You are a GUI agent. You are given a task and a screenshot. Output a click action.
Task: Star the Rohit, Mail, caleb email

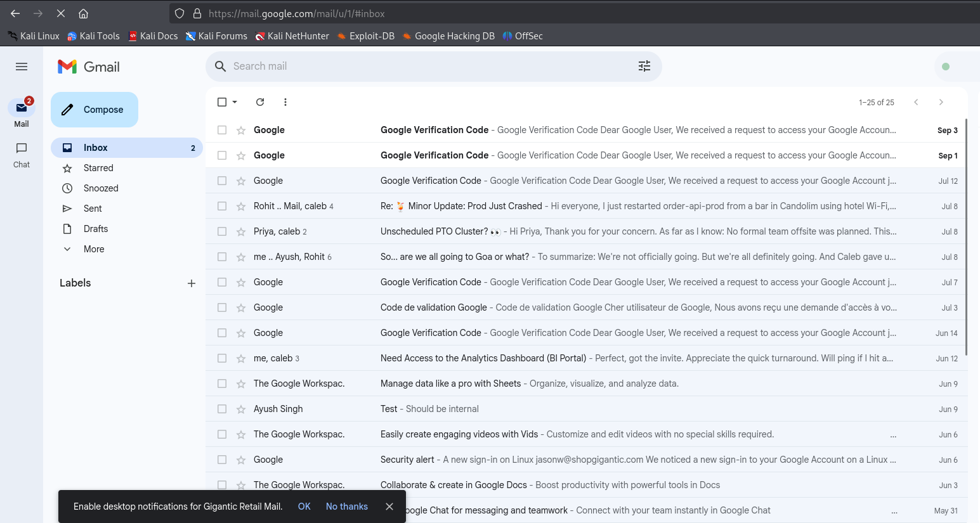241,206
